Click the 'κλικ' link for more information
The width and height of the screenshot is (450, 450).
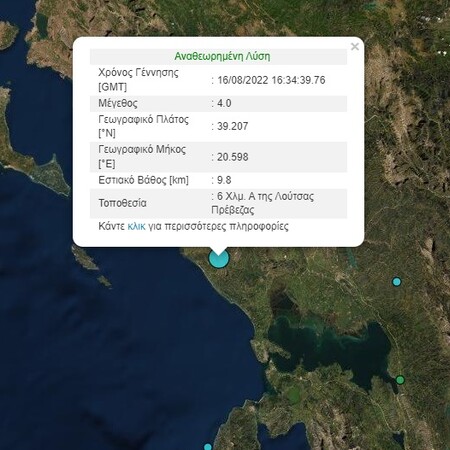pyautogui.click(x=137, y=226)
